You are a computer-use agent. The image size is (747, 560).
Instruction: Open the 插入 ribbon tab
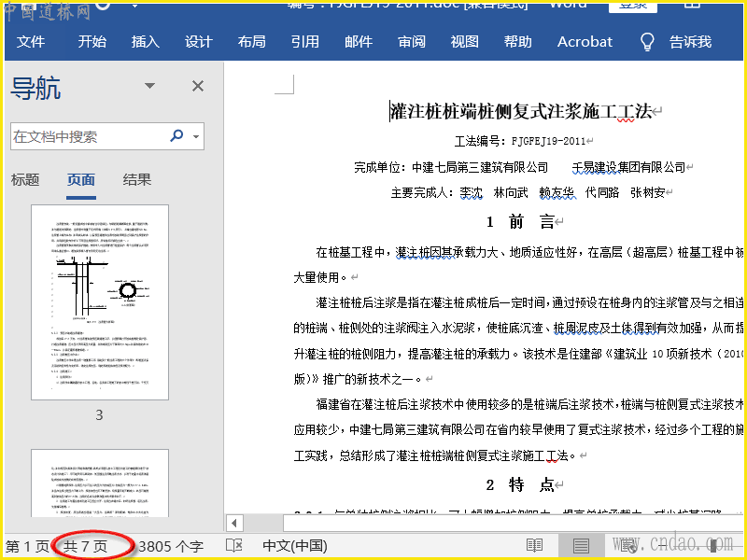(x=146, y=42)
